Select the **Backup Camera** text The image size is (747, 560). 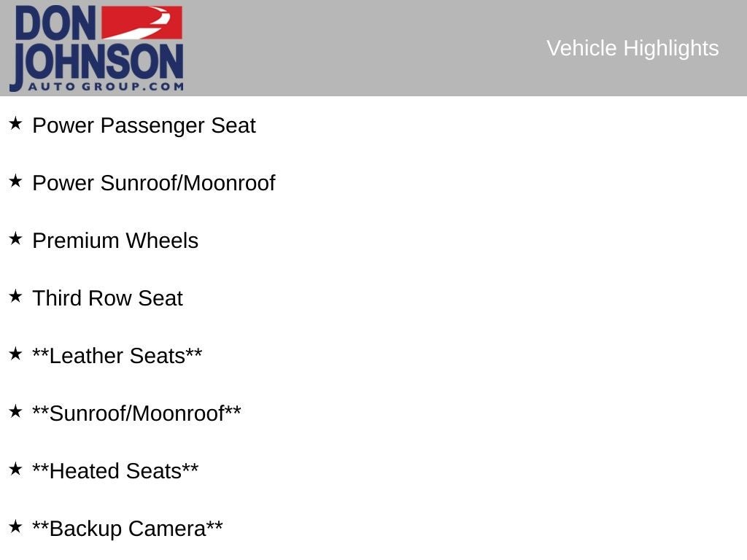127,529
